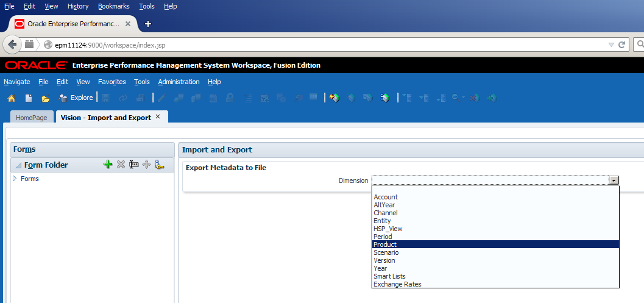Viewport: 644px width, 303px height.
Task: Click the greyed-out padlock icon
Action: click(230, 98)
